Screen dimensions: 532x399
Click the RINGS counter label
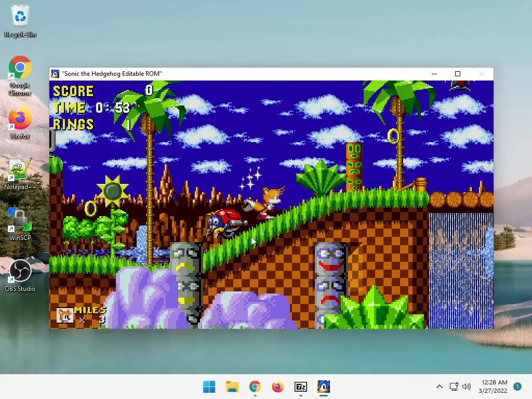tap(73, 125)
